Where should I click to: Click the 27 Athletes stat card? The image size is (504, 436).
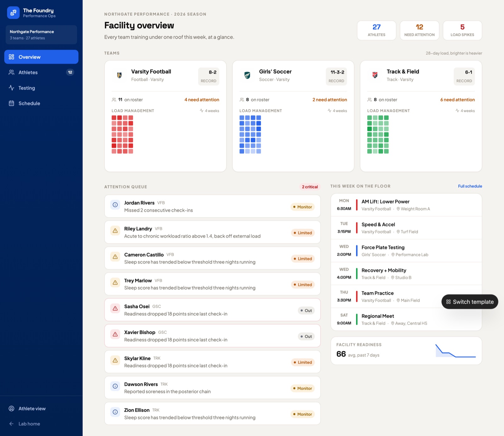click(x=376, y=31)
